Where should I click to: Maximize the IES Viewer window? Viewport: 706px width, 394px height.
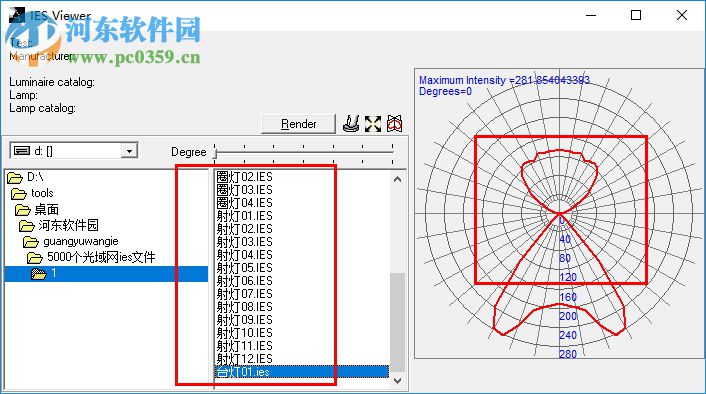[636, 15]
